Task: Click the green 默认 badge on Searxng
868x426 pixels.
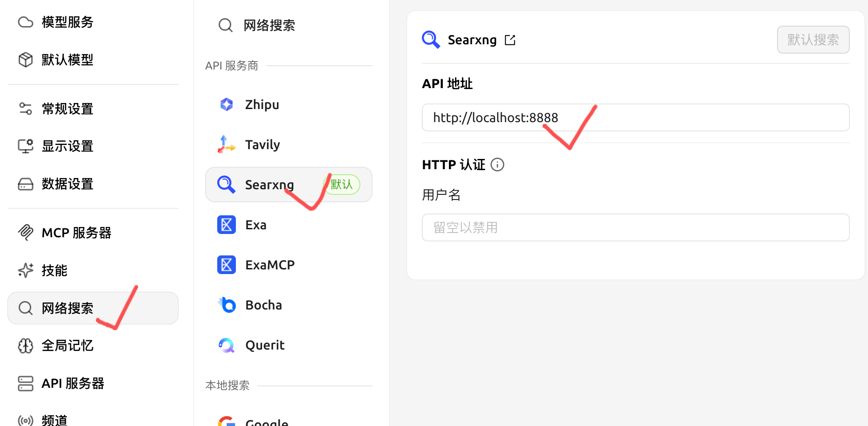Action: [343, 185]
